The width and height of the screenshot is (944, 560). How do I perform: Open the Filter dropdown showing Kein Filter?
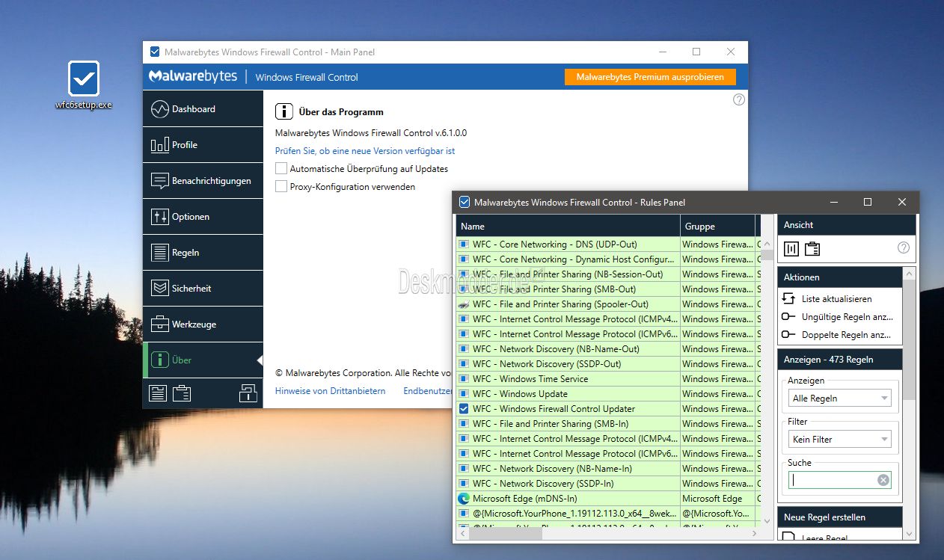[x=840, y=440]
